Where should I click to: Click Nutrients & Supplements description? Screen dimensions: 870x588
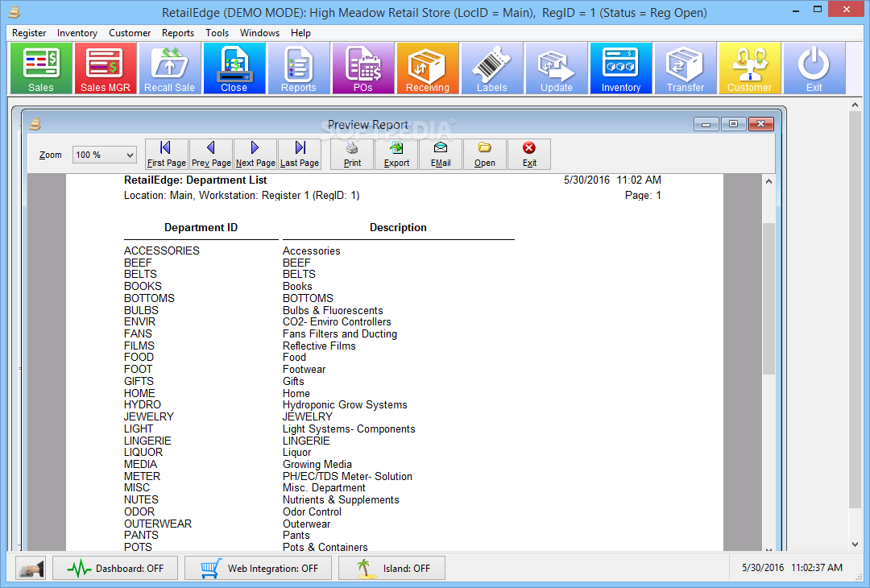341,499
